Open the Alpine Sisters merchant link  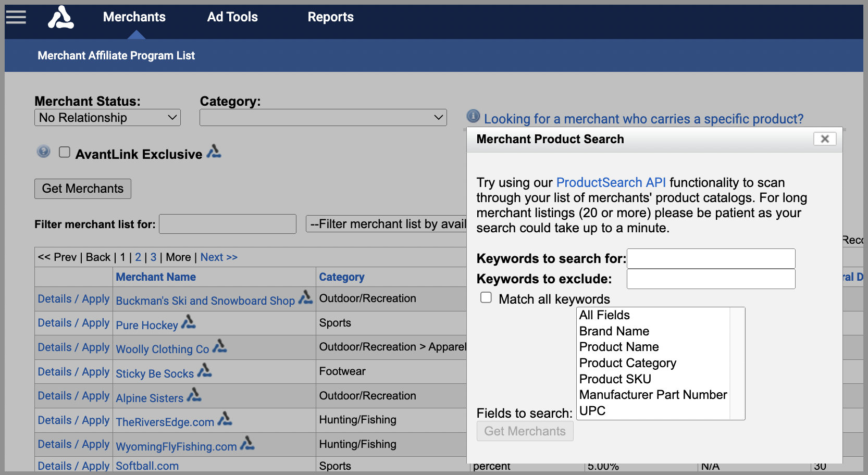150,398
